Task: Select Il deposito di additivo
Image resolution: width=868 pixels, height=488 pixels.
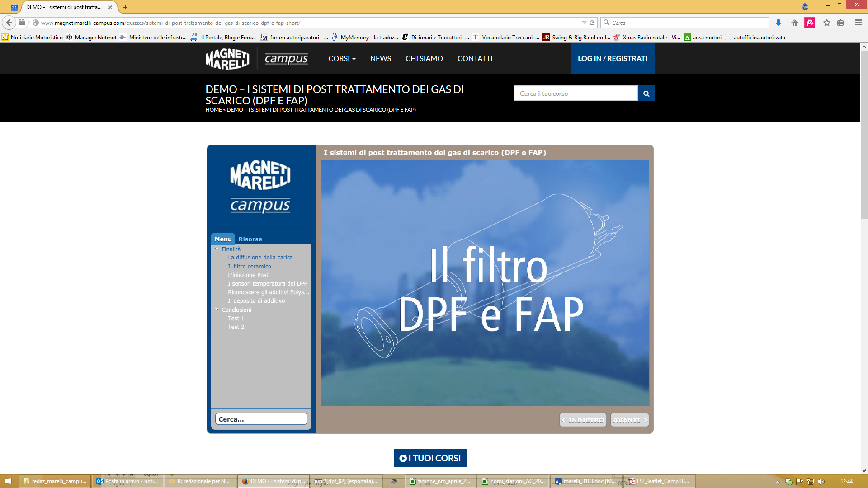Action: coord(256,301)
